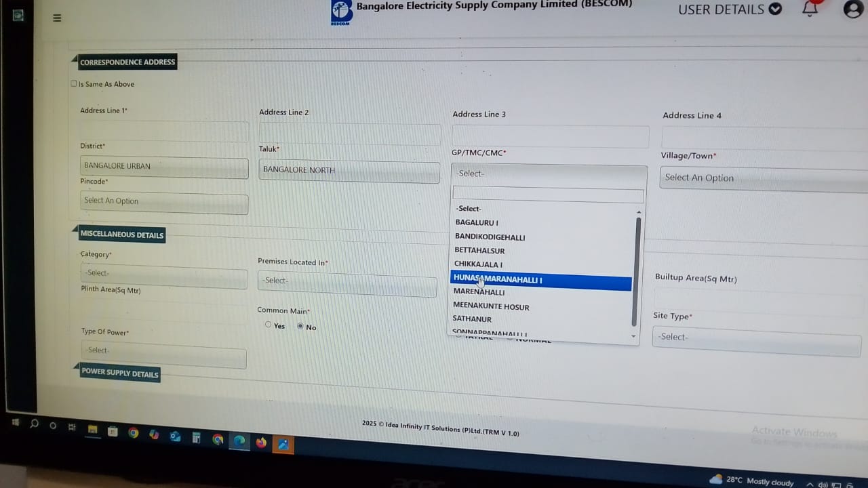The image size is (868, 488).
Task: Choose HUNASAMARANAHALLI I from the list
Action: click(x=541, y=281)
